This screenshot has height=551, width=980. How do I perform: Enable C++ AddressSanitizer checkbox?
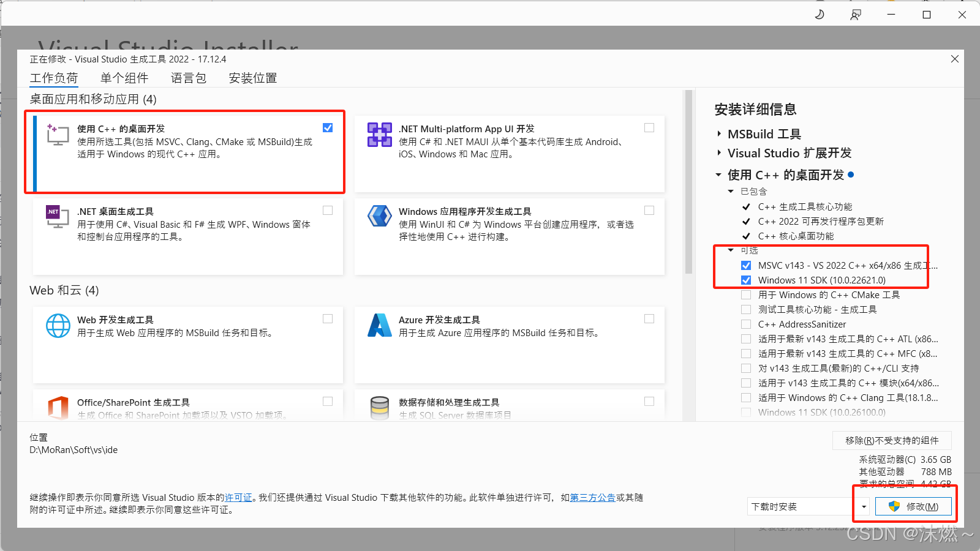pos(746,324)
